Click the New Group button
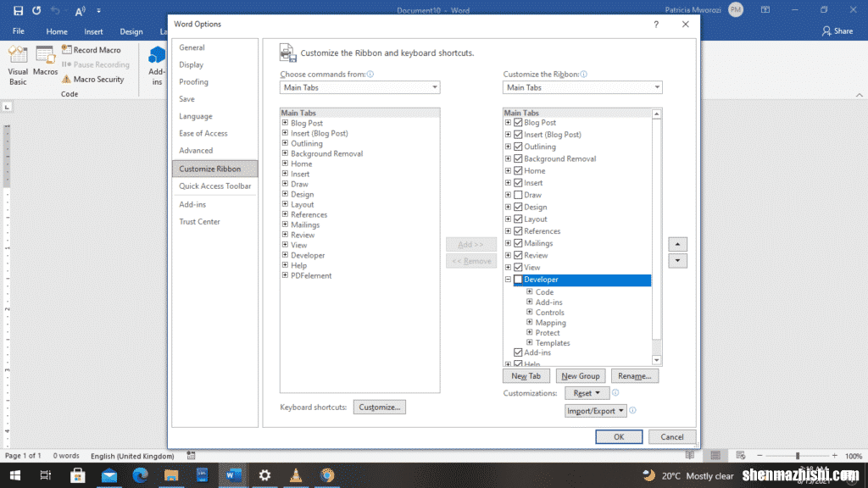This screenshot has width=868, height=488. [580, 375]
